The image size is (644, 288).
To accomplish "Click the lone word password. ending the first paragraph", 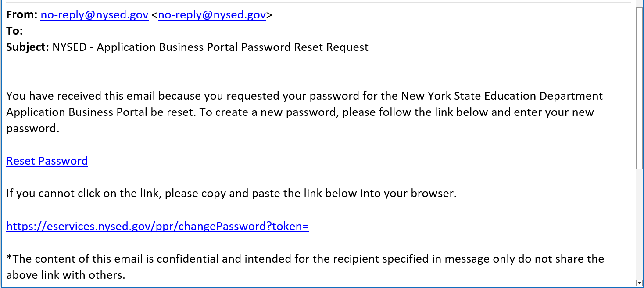I will click(32, 128).
